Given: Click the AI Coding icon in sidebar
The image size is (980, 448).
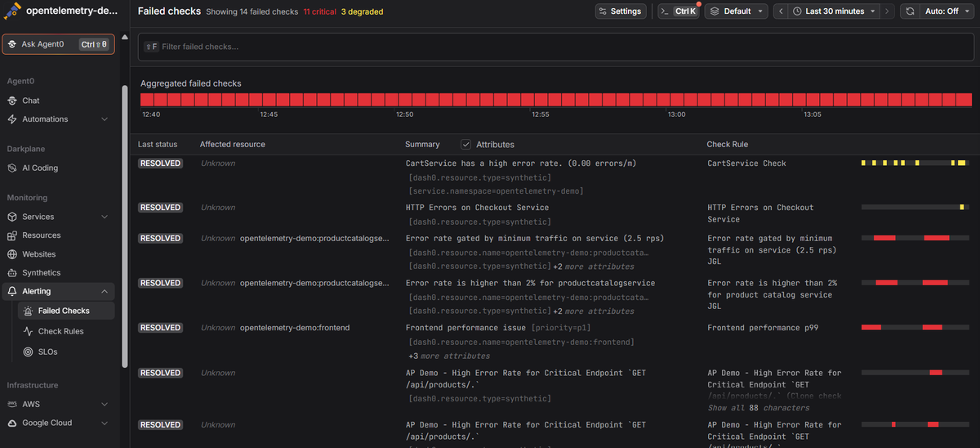Looking at the screenshot, I should pos(12,168).
